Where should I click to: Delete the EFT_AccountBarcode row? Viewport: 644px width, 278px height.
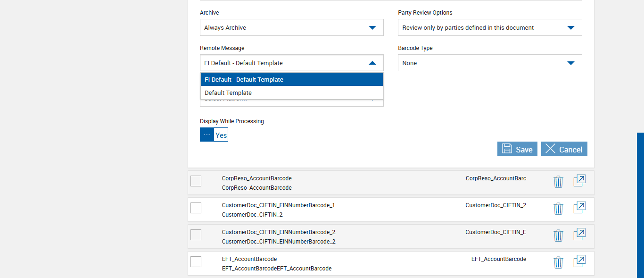pos(558,262)
